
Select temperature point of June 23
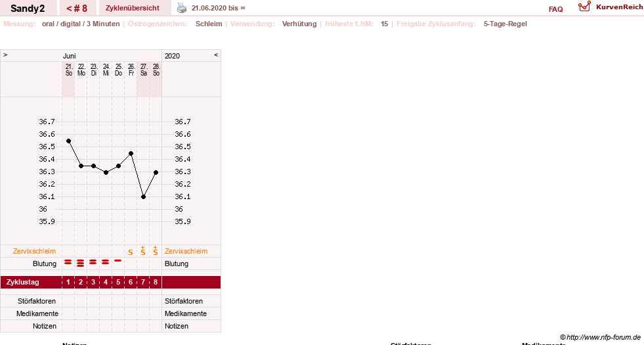pos(94,166)
